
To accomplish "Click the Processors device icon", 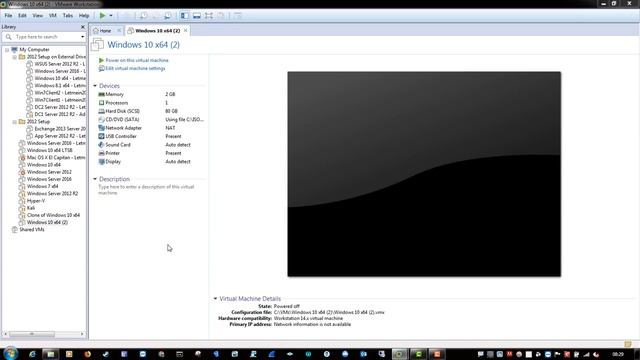I will click(x=101, y=103).
